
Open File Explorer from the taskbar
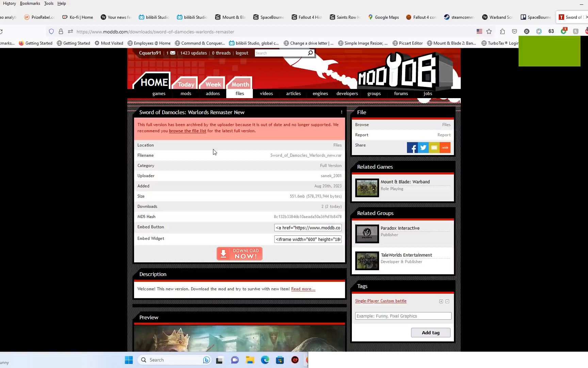tap(250, 360)
